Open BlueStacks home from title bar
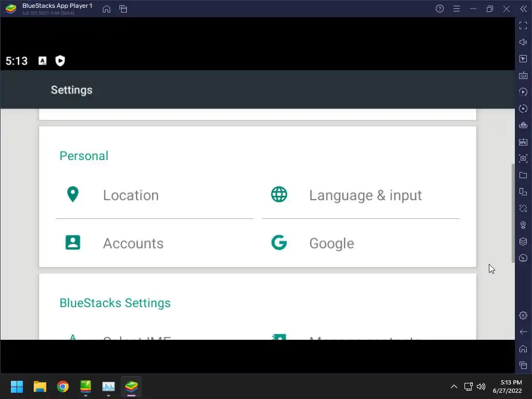 pos(107,9)
